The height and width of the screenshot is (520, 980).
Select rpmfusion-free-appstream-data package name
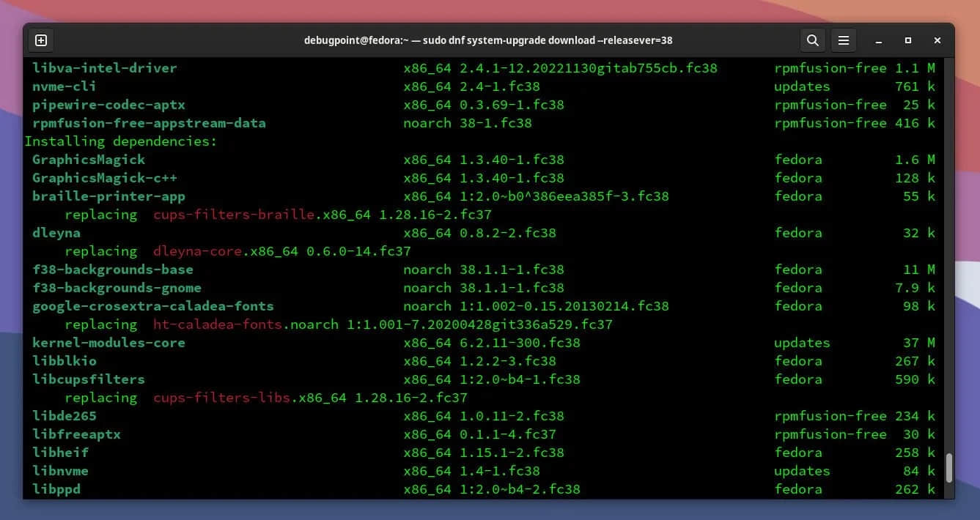tap(149, 123)
